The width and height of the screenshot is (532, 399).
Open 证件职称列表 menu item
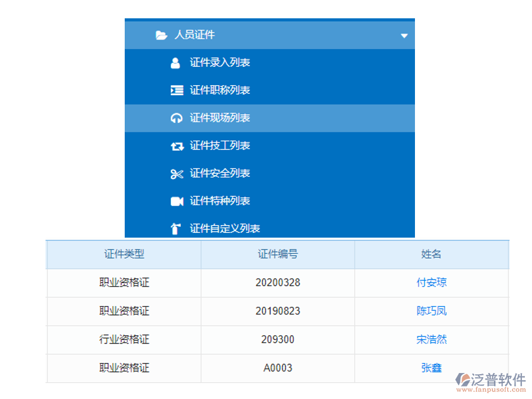point(270,90)
